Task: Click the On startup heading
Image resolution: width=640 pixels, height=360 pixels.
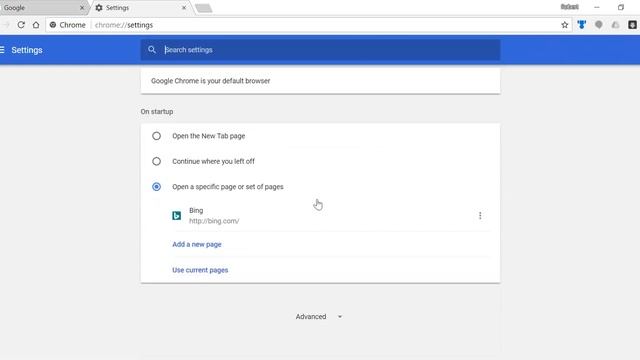Action: click(157, 111)
